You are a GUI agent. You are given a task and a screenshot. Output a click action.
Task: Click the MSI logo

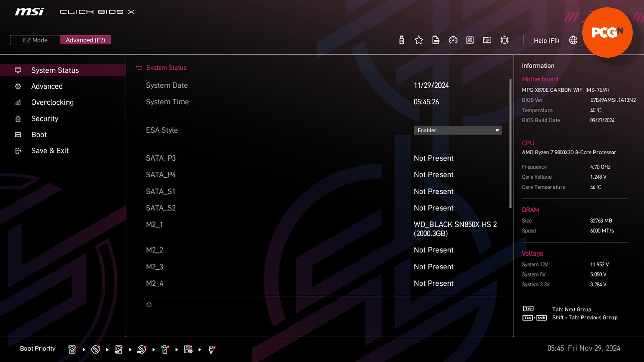[x=29, y=12]
